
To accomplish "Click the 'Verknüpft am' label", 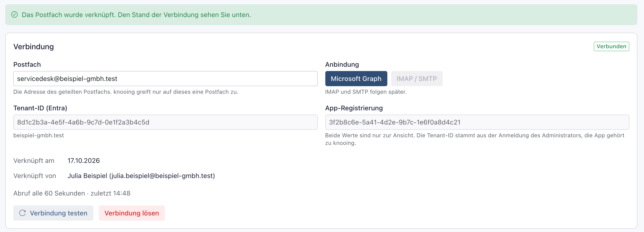I will pos(34,161).
